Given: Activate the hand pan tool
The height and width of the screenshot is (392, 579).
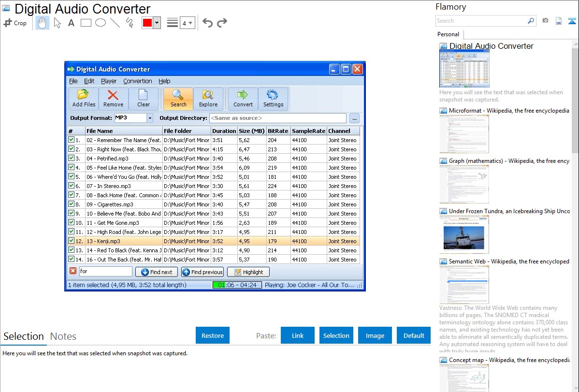Looking at the screenshot, I should click(42, 23).
